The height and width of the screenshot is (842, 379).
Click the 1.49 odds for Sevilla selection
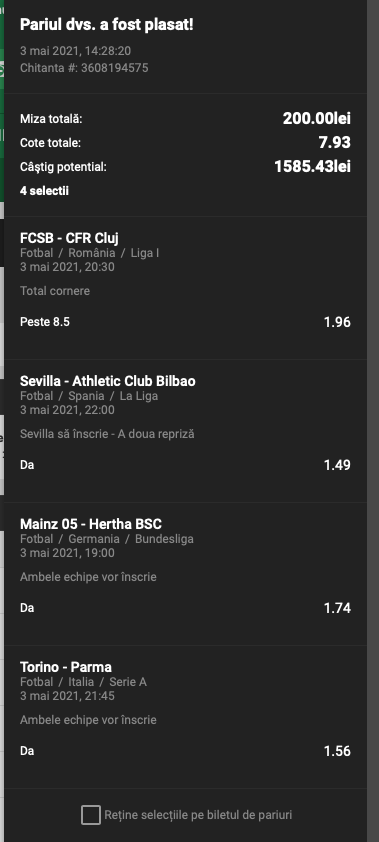click(337, 464)
